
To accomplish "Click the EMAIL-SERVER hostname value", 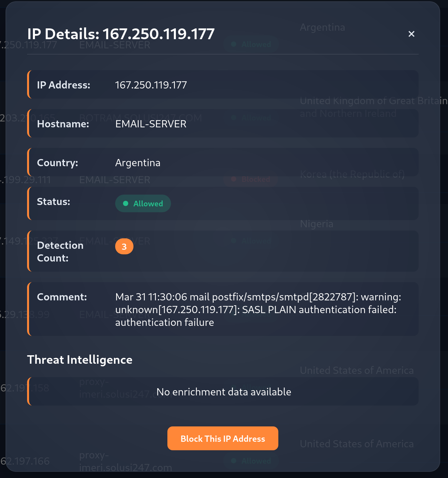I will pos(151,124).
